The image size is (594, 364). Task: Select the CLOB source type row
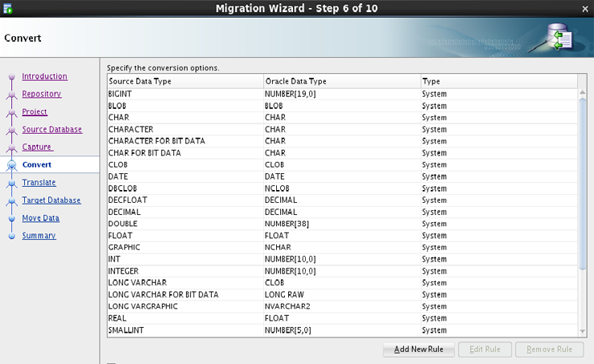click(343, 164)
